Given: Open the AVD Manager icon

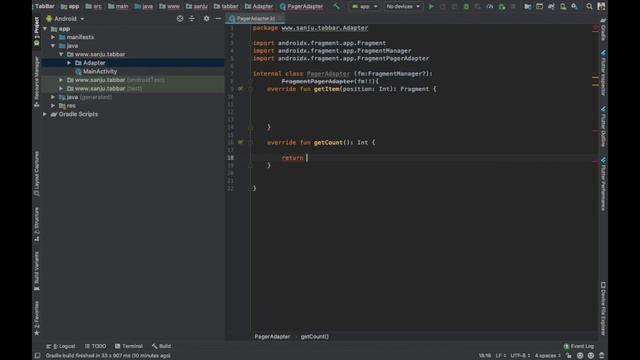Looking at the screenshot, I should tap(563, 7).
